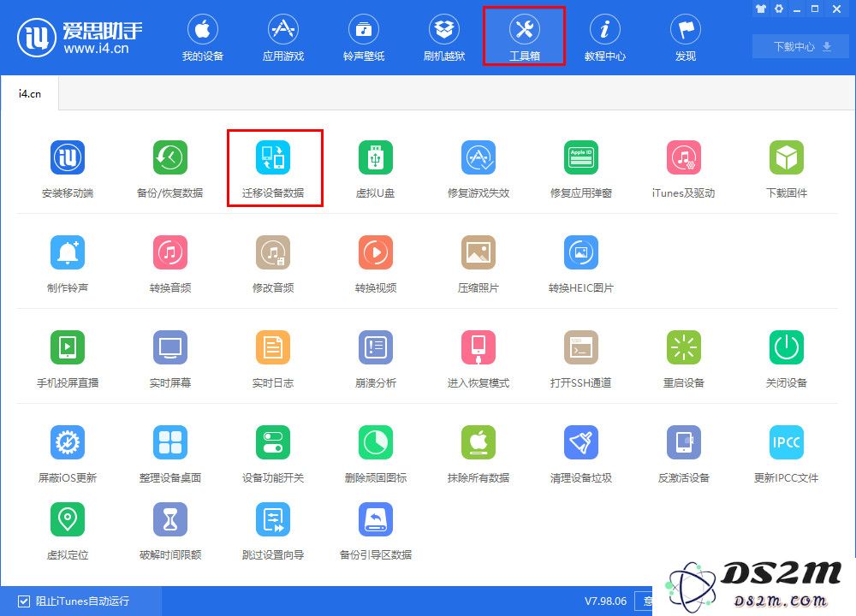Open the skin shirt icon
The width and height of the screenshot is (856, 616).
(x=760, y=9)
